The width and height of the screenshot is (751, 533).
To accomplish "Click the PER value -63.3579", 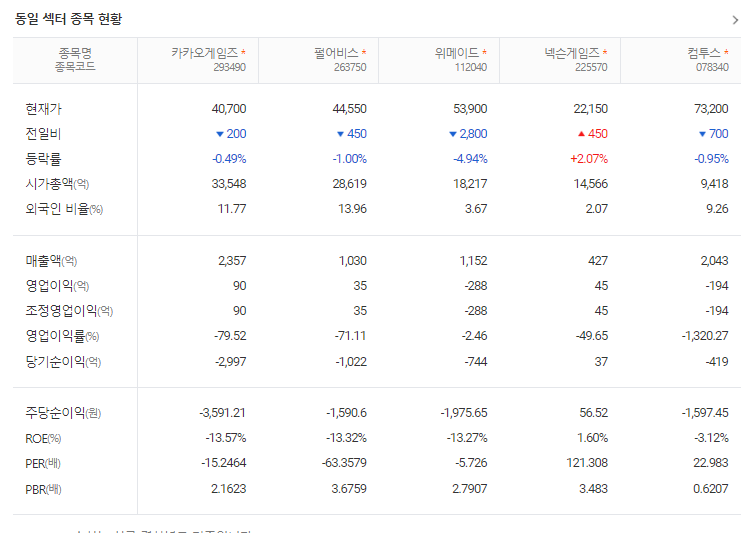I will pyautogui.click(x=344, y=463).
